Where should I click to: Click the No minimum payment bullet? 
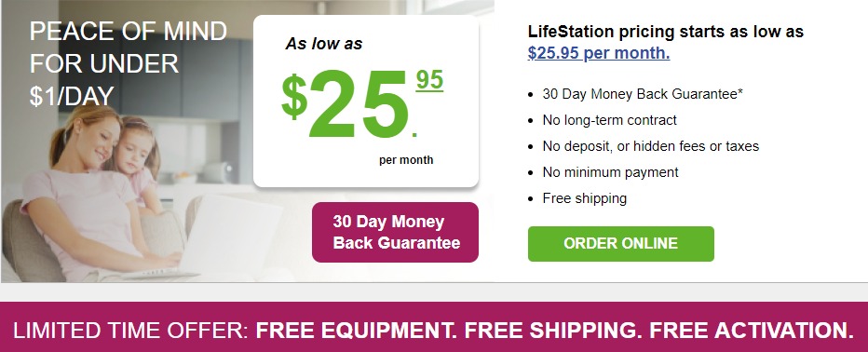610,172
